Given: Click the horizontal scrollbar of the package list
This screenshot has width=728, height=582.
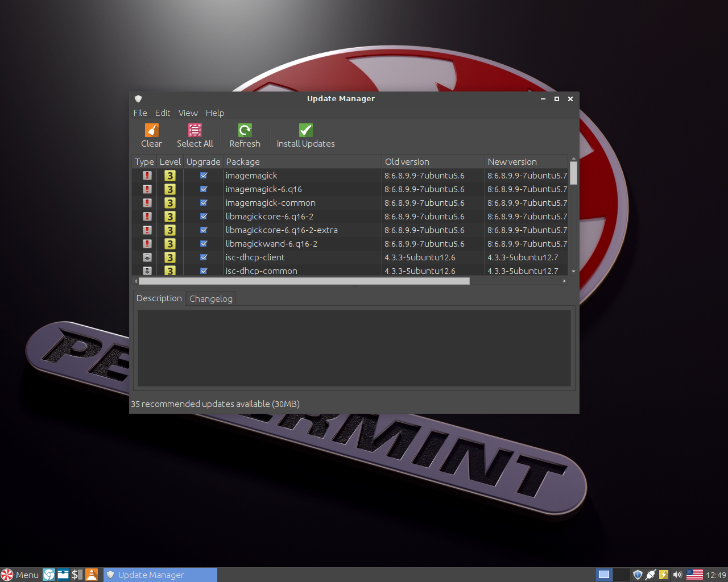Looking at the screenshot, I should pyautogui.click(x=304, y=281).
